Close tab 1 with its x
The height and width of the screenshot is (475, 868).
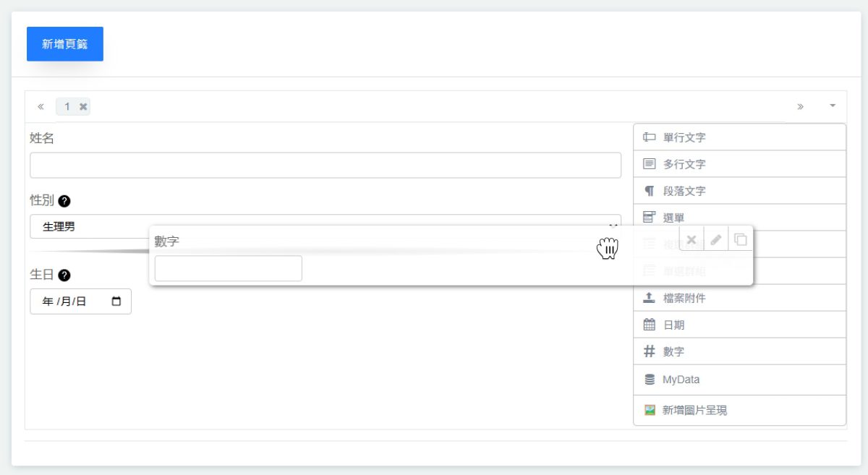pos(83,107)
